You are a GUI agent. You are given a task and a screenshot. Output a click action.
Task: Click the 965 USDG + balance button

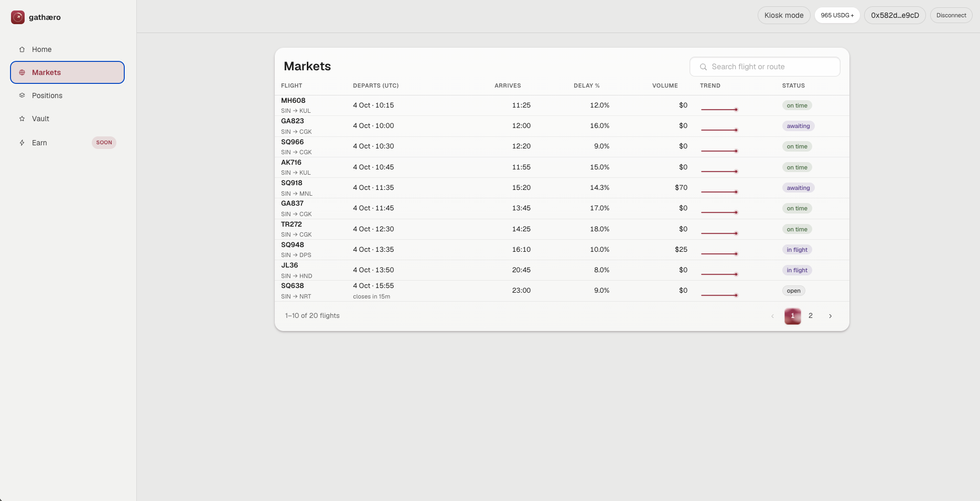(837, 15)
